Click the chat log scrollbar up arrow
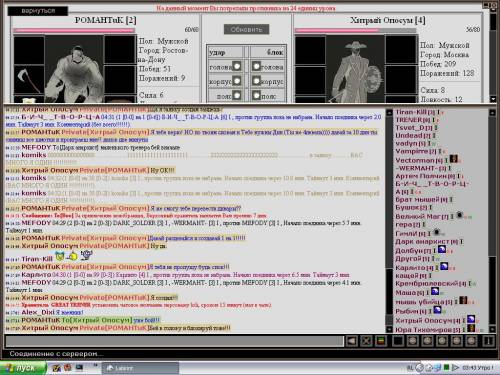This screenshot has width=500, height=375. point(389,113)
